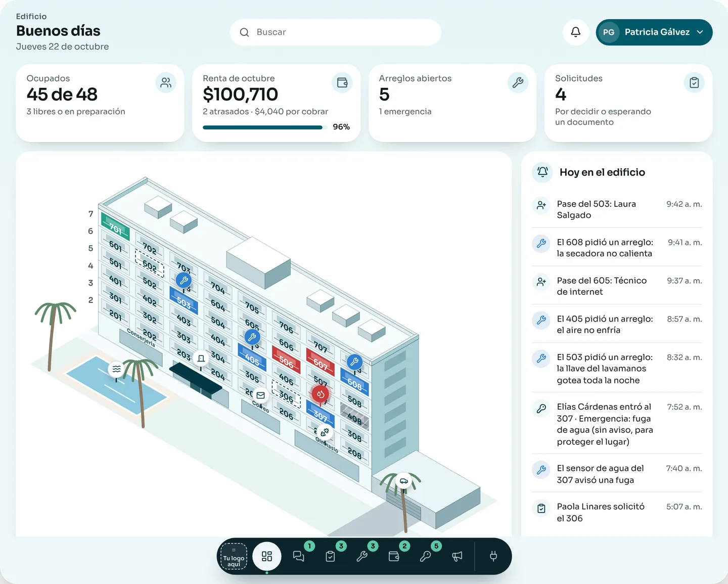Open the requests clipboard icon in the dock
Image resolution: width=728 pixels, height=584 pixels.
coord(331,556)
